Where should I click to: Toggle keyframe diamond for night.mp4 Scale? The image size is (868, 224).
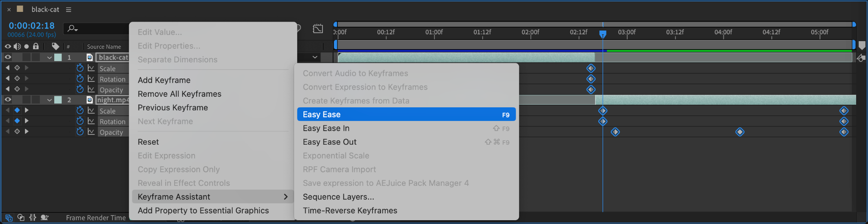pyautogui.click(x=17, y=110)
